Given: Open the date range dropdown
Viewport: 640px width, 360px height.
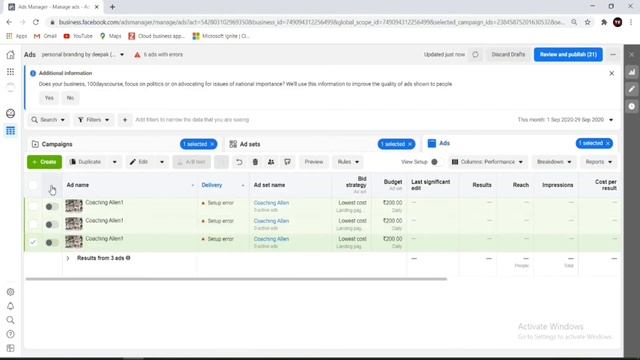Looking at the screenshot, I should [565, 120].
